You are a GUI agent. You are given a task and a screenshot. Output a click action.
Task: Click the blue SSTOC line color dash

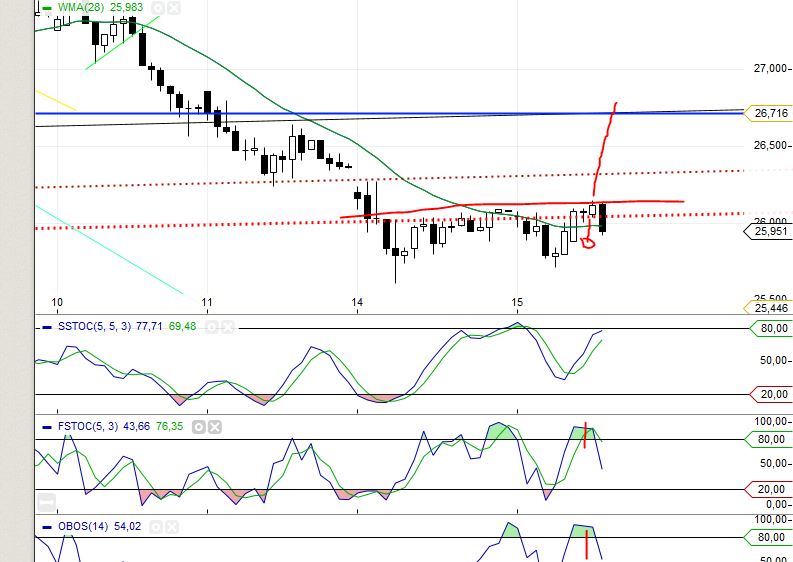(x=47, y=327)
